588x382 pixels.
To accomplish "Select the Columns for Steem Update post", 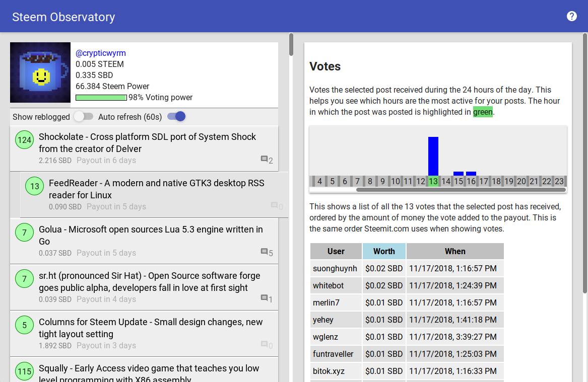I will click(144, 334).
